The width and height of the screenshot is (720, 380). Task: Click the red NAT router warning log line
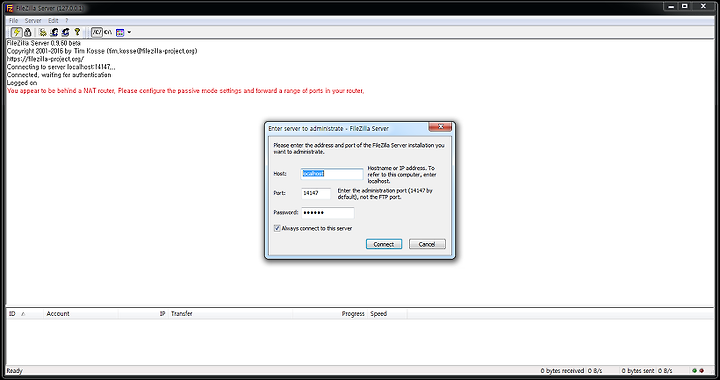pos(186,91)
